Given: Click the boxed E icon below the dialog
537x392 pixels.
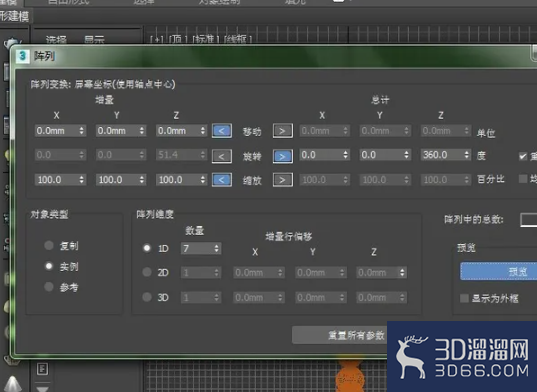Looking at the screenshot, I should (x=42, y=369).
